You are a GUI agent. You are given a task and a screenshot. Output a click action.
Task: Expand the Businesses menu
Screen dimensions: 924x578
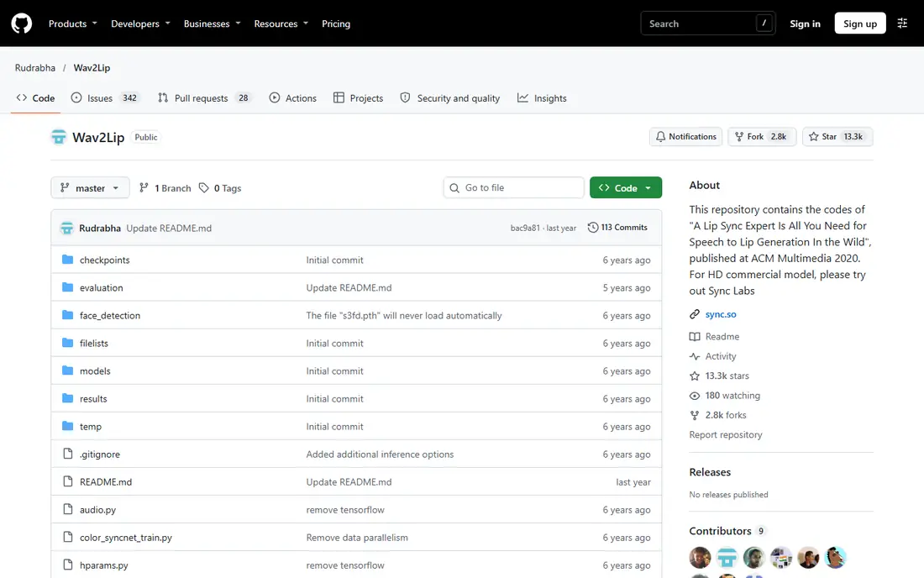point(213,24)
